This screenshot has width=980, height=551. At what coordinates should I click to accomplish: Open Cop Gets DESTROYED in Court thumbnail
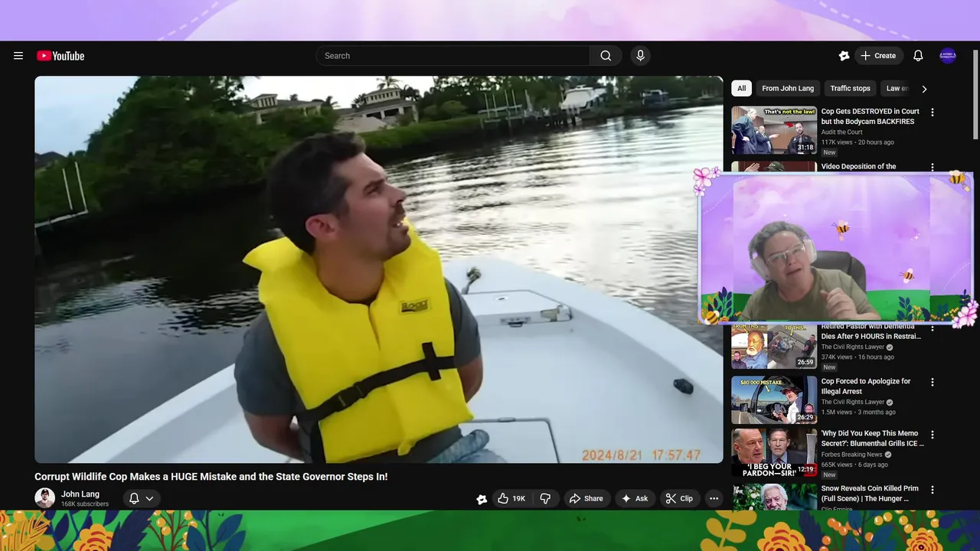(x=774, y=130)
